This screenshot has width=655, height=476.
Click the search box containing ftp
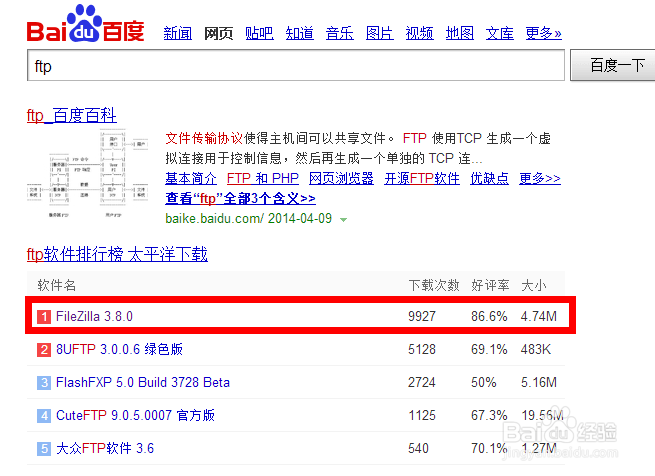(296, 65)
